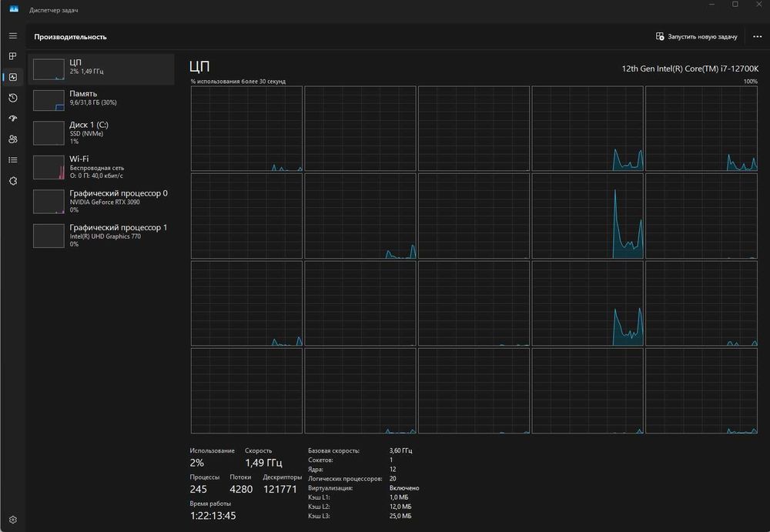Viewport: 770px width, 532px height.
Task: Open the Users page icon
Action: [12, 139]
